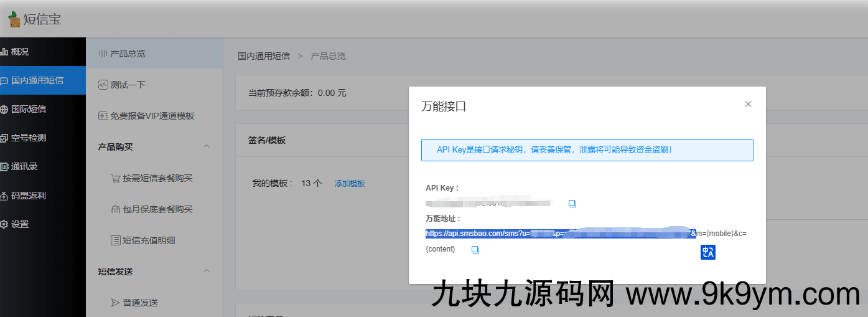Click the API Key warning notice
This screenshot has width=868, height=317.
point(587,150)
